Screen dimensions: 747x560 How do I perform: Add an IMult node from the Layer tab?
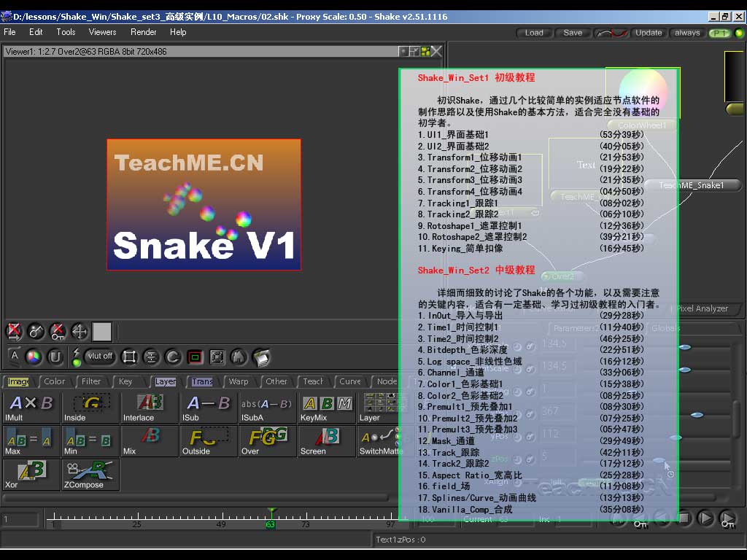(31, 408)
